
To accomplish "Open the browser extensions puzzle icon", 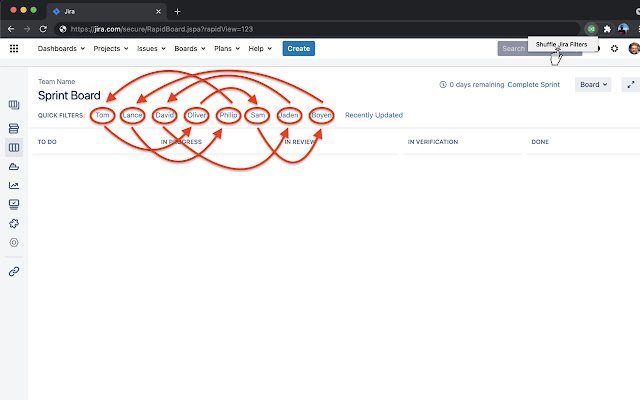I will coord(607,29).
